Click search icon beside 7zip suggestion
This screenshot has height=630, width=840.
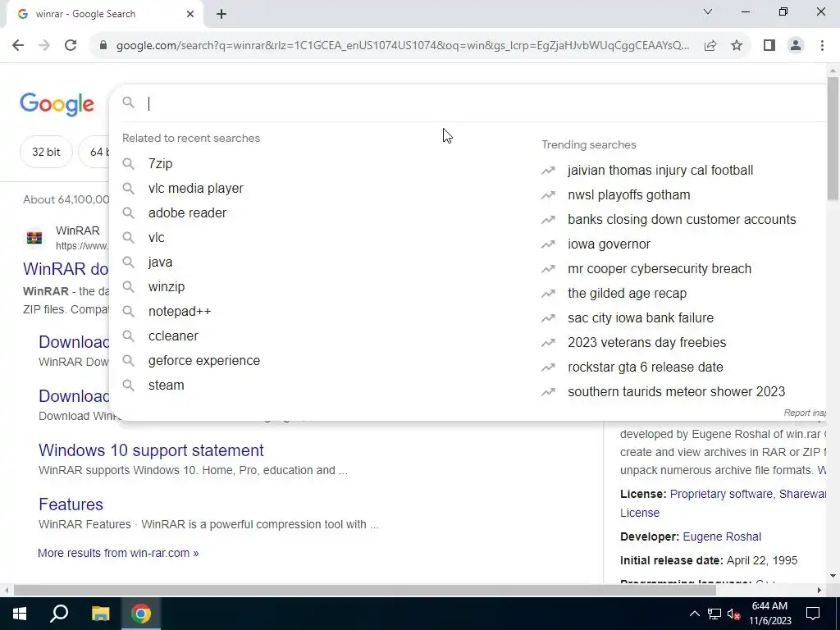click(128, 163)
